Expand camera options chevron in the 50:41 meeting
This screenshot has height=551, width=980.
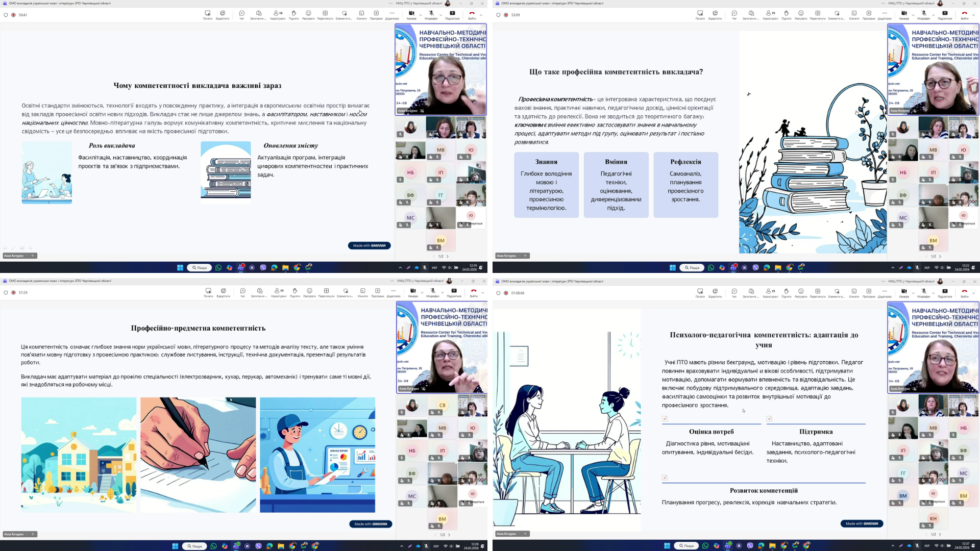tap(421, 15)
